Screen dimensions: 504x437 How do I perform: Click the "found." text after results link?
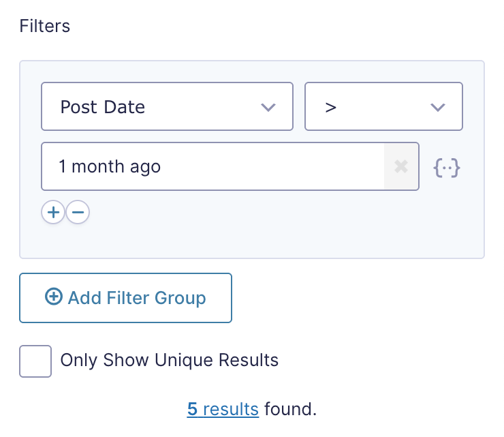290,409
